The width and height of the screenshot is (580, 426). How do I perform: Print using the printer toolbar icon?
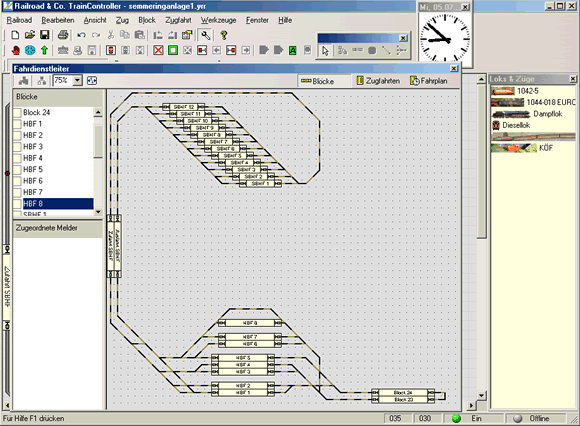coord(63,35)
